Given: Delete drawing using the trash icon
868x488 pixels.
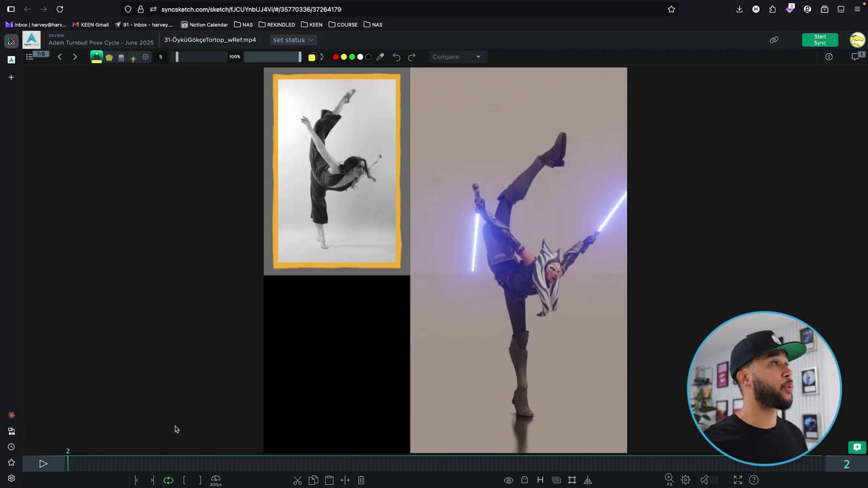Looking at the screenshot, I should tap(361, 480).
